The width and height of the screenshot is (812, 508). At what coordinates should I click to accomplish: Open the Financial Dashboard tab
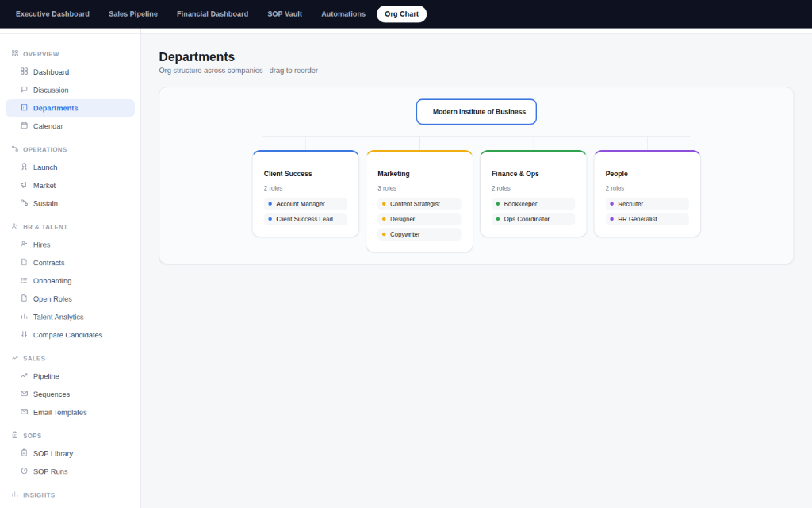(213, 14)
